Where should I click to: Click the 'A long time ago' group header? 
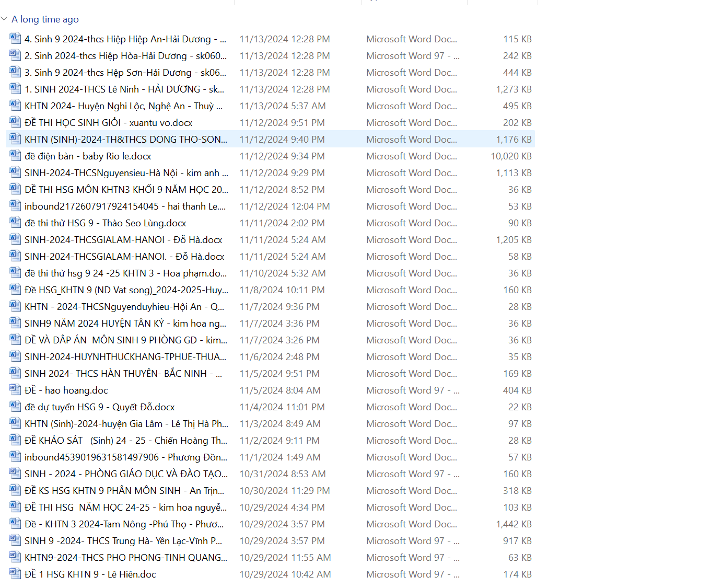[45, 19]
